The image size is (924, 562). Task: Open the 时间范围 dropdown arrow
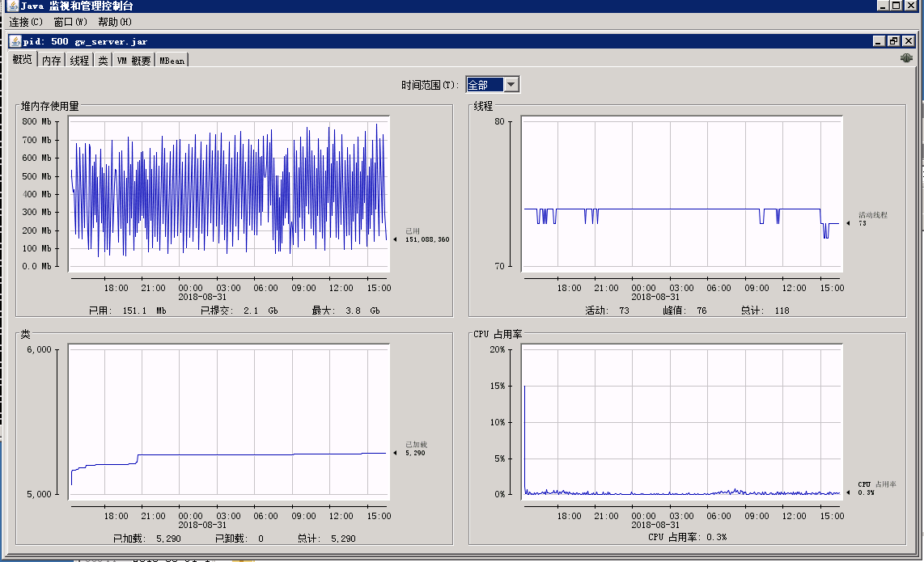(x=511, y=85)
